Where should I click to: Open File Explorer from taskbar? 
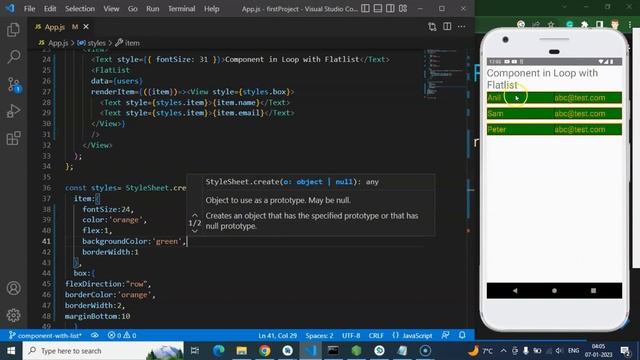click(x=242, y=351)
